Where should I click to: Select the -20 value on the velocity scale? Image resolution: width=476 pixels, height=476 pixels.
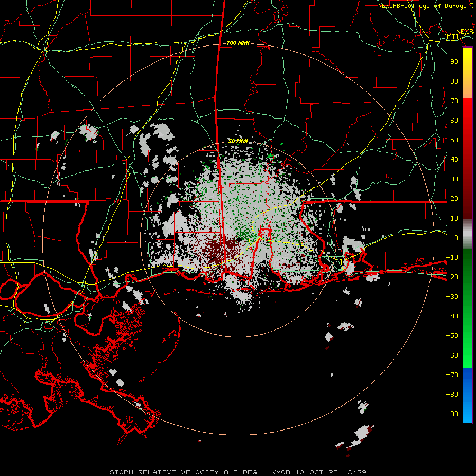pyautogui.click(x=452, y=277)
